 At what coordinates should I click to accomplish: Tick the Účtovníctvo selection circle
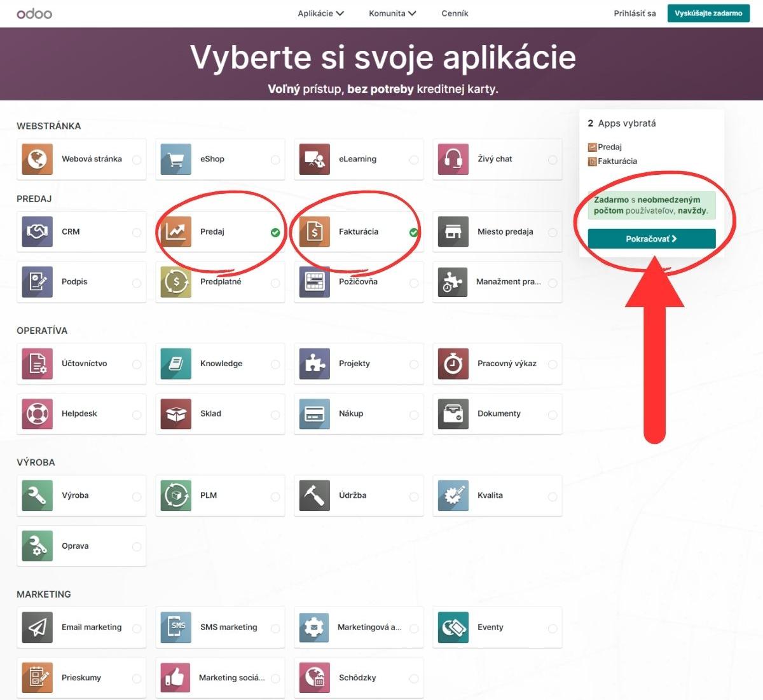(x=137, y=364)
